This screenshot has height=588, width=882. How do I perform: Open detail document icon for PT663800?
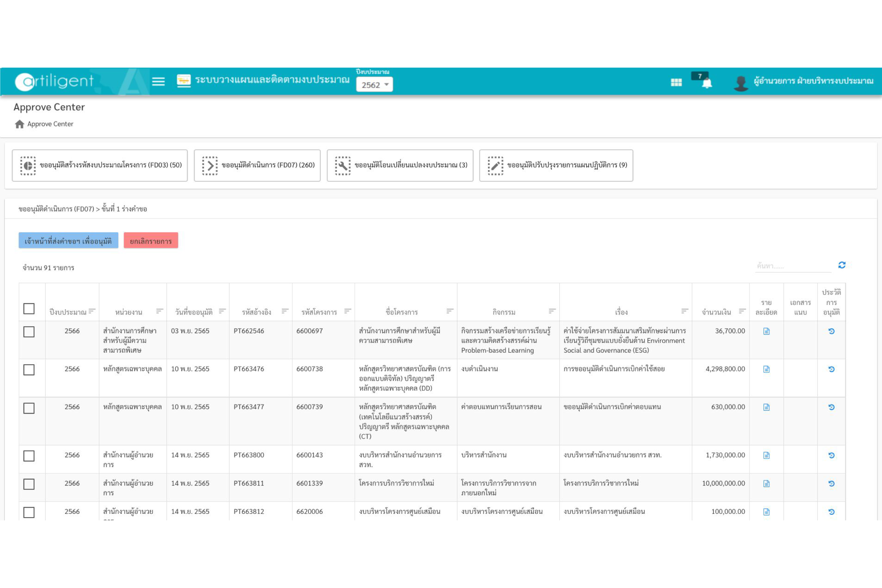(x=766, y=455)
